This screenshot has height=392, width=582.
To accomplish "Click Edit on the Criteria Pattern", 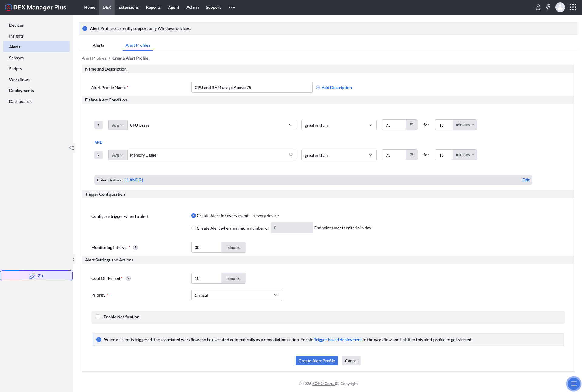I will [526, 180].
